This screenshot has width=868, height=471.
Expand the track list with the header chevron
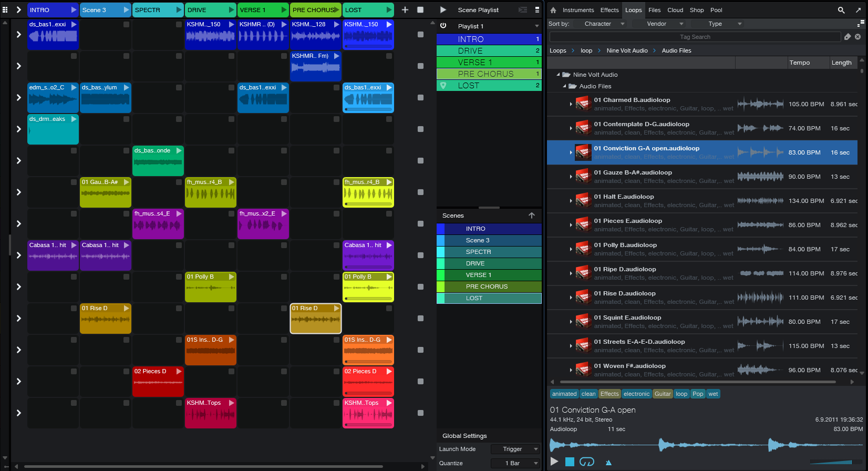tap(18, 10)
